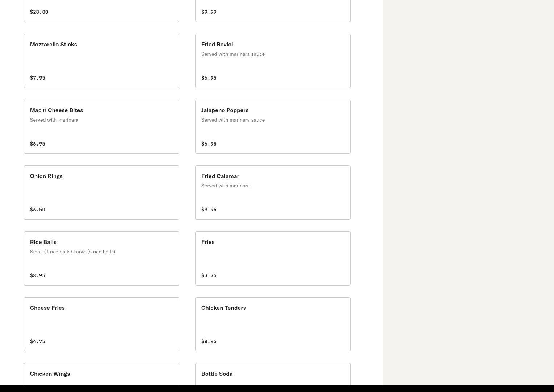This screenshot has width=554, height=392.
Task: Click the "$6.50" Onion Rings price
Action: [38, 210]
